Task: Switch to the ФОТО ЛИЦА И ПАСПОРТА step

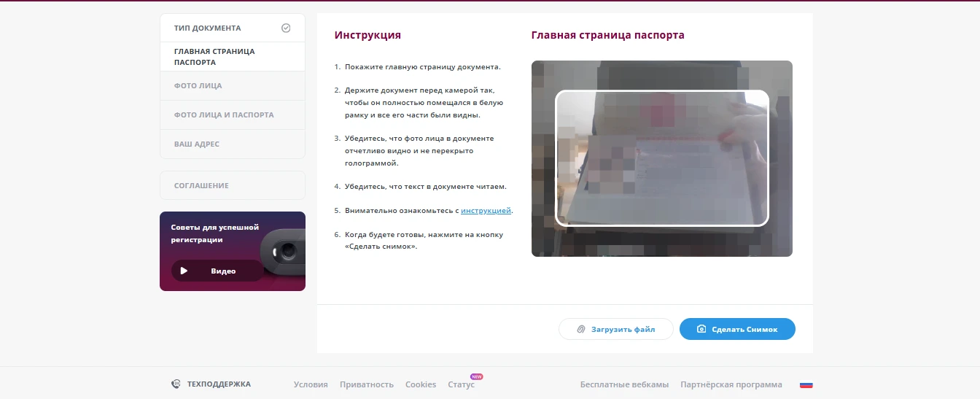Action: pyautogui.click(x=224, y=115)
